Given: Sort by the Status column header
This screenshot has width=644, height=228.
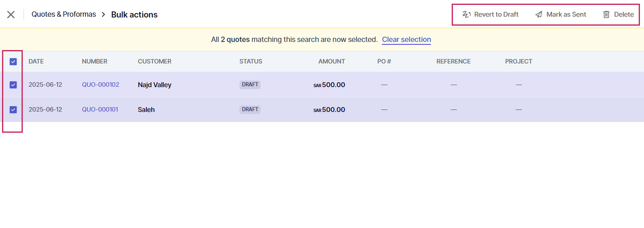Looking at the screenshot, I should coord(250,61).
